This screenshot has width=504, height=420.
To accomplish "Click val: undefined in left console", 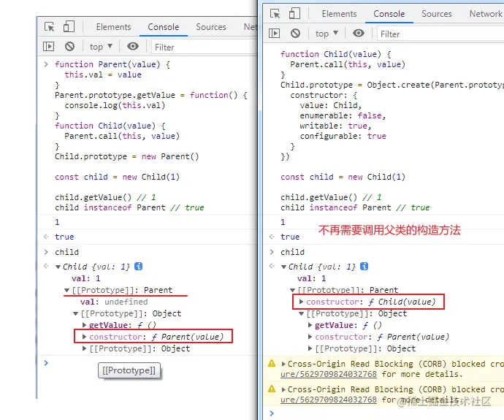I will click(114, 302).
